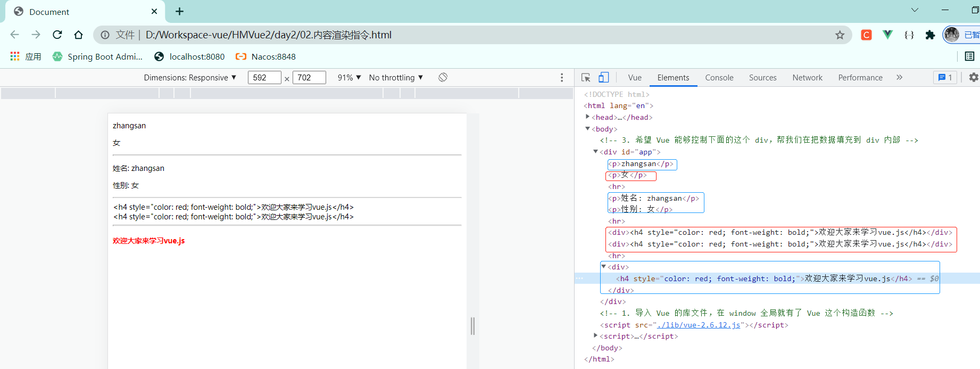Open DevTools settings gear
Viewport: 980px width, 369px height.
pyautogui.click(x=974, y=78)
